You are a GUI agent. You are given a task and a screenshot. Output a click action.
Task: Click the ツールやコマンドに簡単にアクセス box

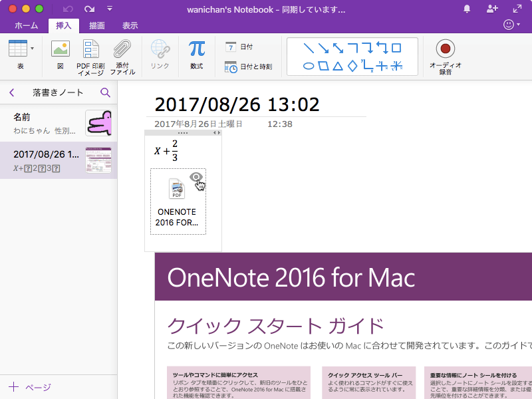click(x=239, y=382)
